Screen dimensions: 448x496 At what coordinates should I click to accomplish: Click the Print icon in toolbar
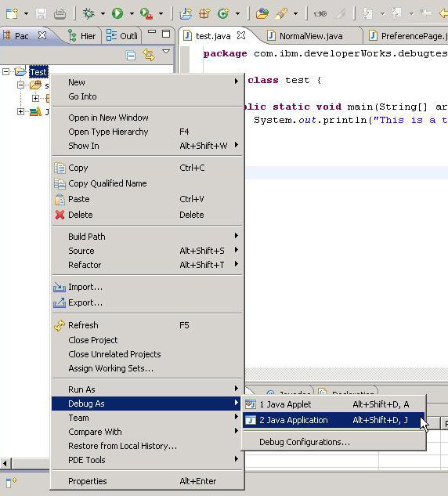click(x=60, y=13)
